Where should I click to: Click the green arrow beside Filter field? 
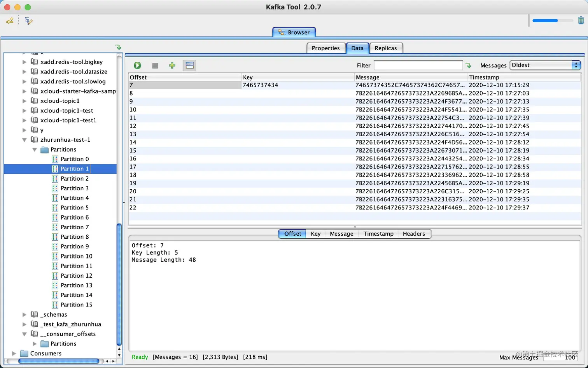pos(468,65)
